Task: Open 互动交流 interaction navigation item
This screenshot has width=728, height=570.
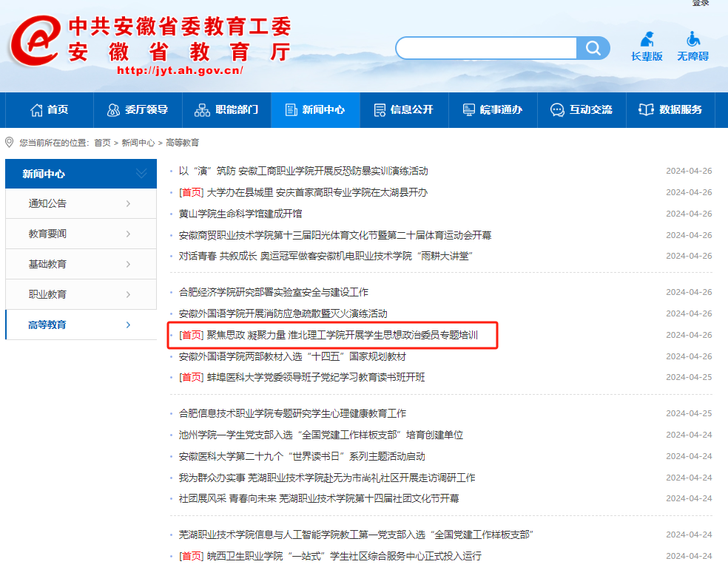Action: [x=582, y=109]
